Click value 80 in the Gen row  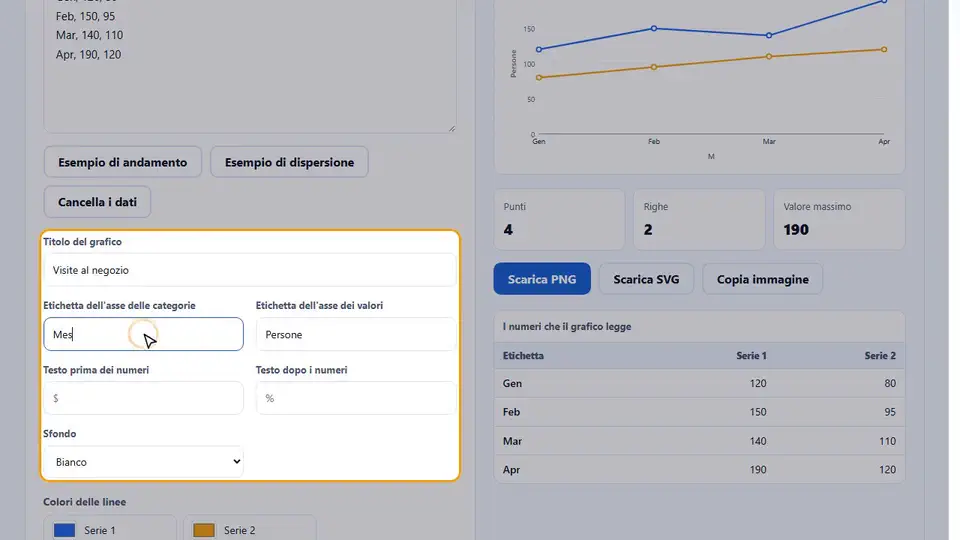pyautogui.click(x=890, y=383)
